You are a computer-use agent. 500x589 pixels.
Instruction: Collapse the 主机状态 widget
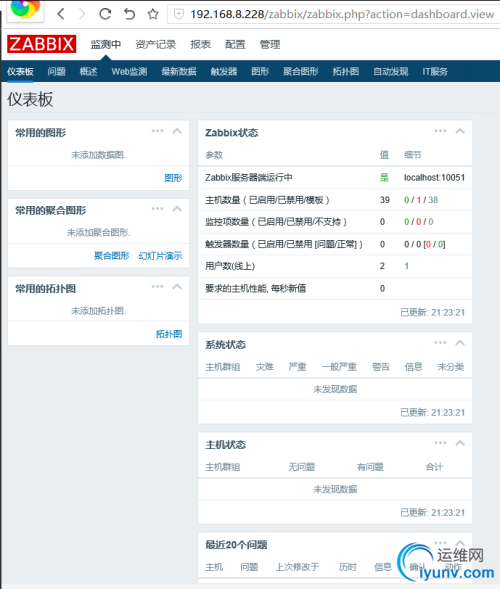click(460, 443)
